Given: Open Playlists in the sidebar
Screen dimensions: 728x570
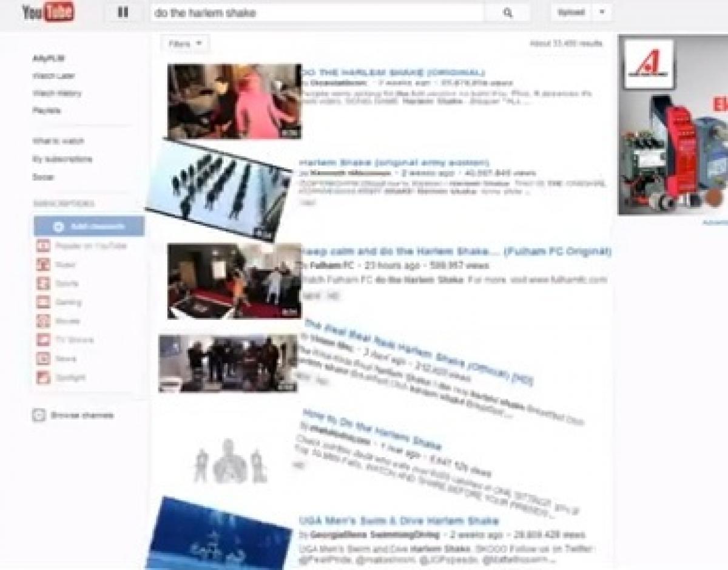Looking at the screenshot, I should (x=46, y=110).
